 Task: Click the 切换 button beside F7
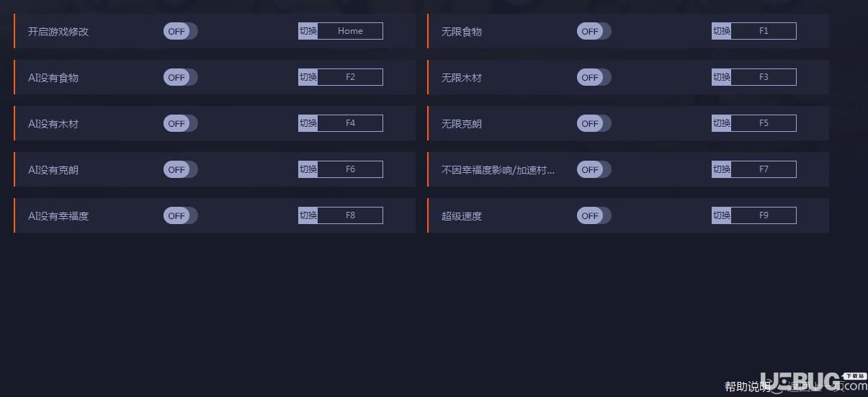coord(722,169)
